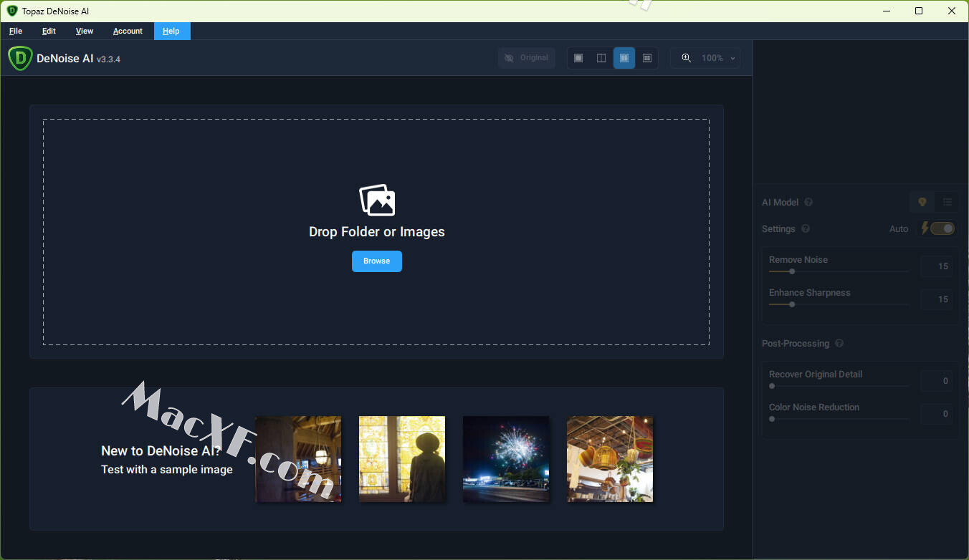
Task: Open the Edit menu
Action: (x=49, y=31)
